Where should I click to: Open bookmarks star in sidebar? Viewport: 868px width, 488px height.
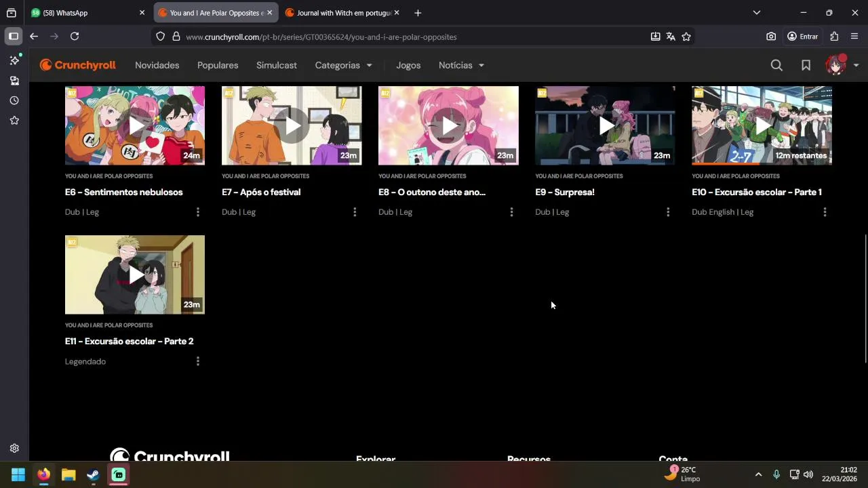click(14, 120)
